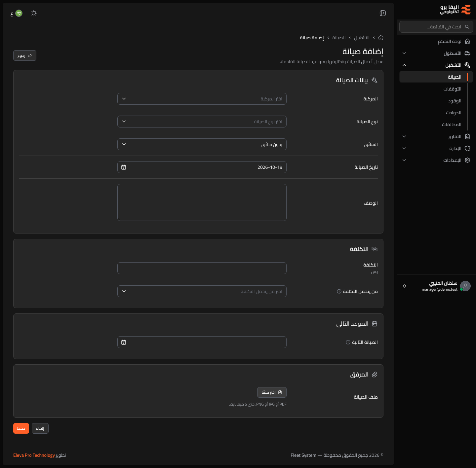Click the info icon beside الصيانة التالية
The width and height of the screenshot is (476, 468).
(348, 342)
